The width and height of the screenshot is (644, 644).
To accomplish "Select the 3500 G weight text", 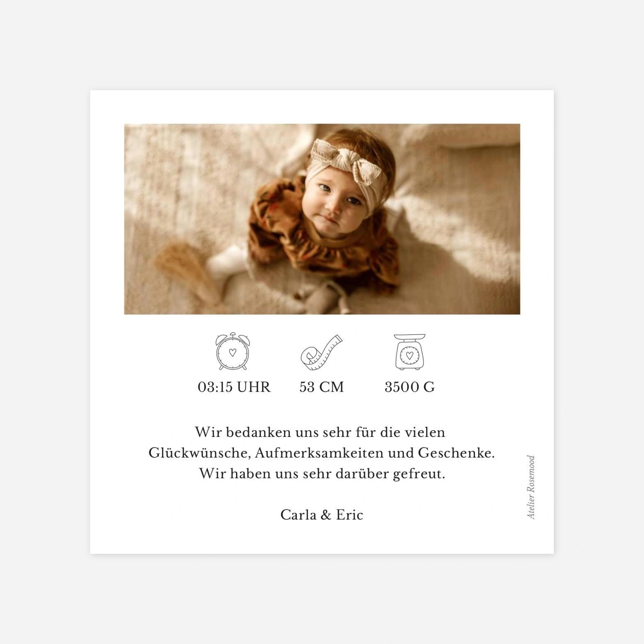I will (409, 387).
